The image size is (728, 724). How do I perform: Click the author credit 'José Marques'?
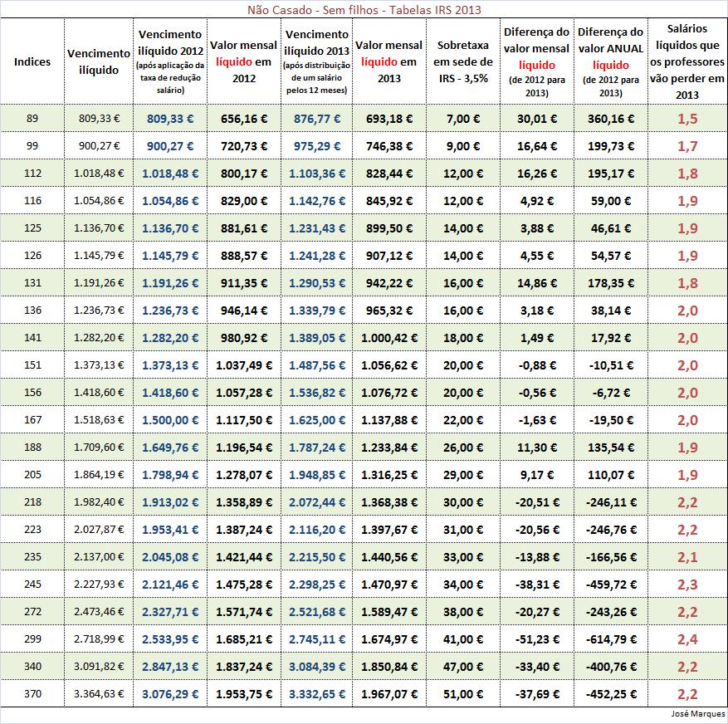pos(698,714)
